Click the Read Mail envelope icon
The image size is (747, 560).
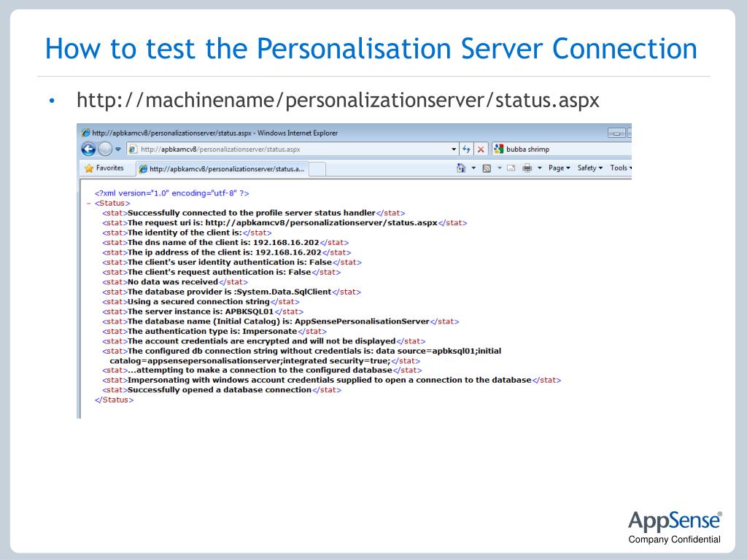[x=511, y=168]
